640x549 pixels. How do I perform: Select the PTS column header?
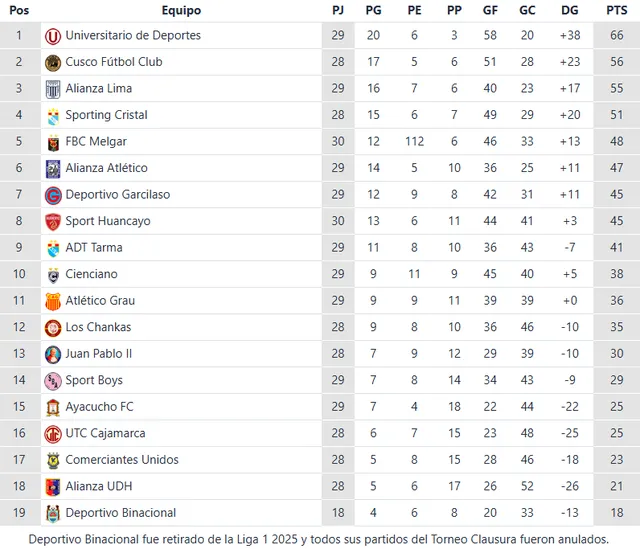[617, 10]
